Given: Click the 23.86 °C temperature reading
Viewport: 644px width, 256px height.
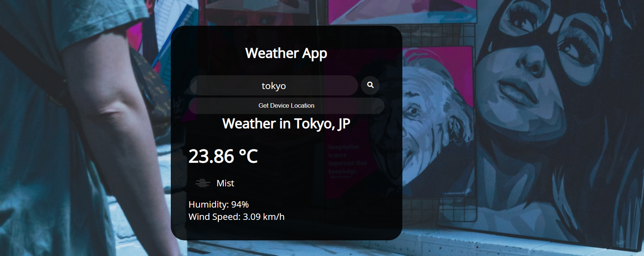Looking at the screenshot, I should pyautogui.click(x=223, y=156).
